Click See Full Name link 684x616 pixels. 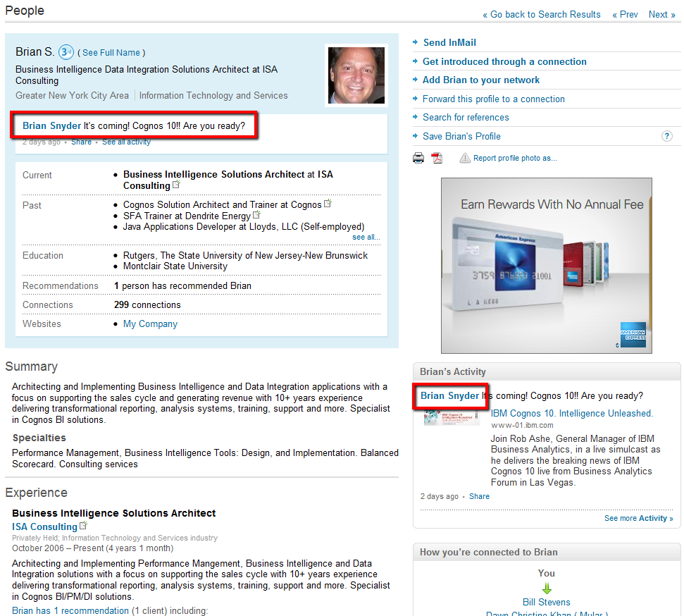tap(111, 53)
